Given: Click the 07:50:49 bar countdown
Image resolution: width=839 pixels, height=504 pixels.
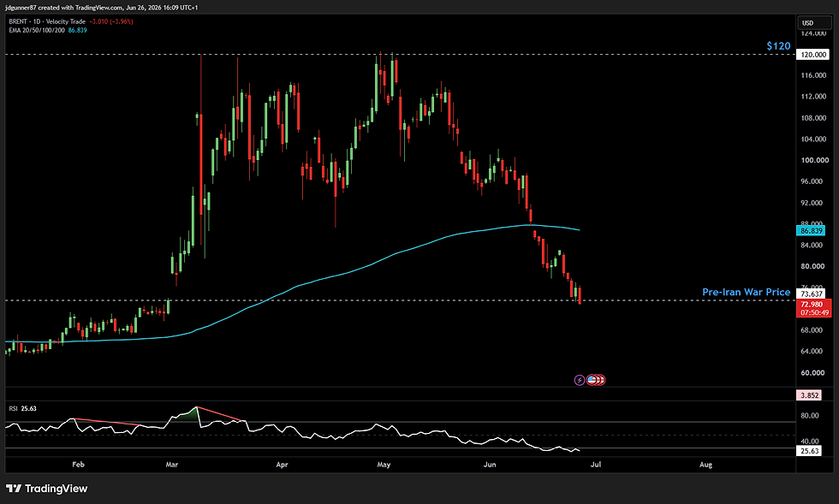Looking at the screenshot, I should point(814,312).
